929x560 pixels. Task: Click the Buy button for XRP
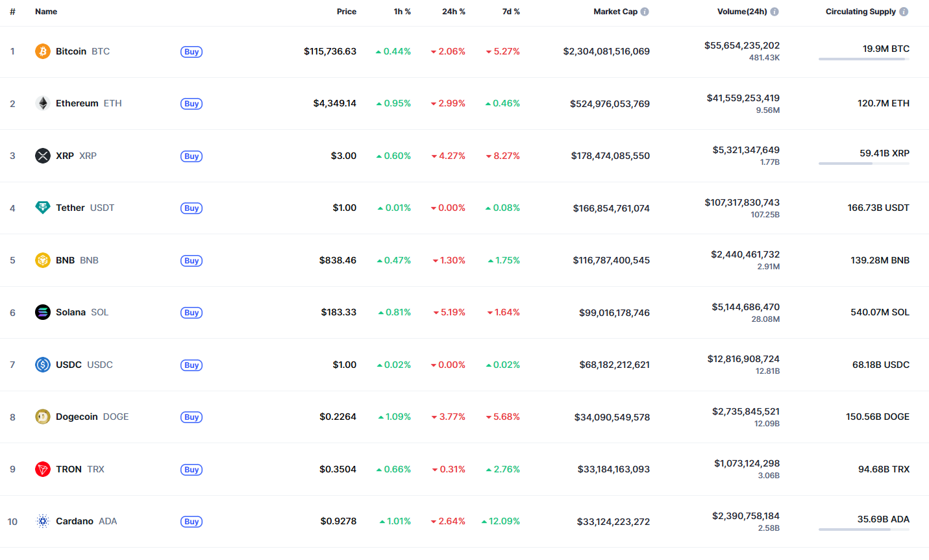[192, 156]
